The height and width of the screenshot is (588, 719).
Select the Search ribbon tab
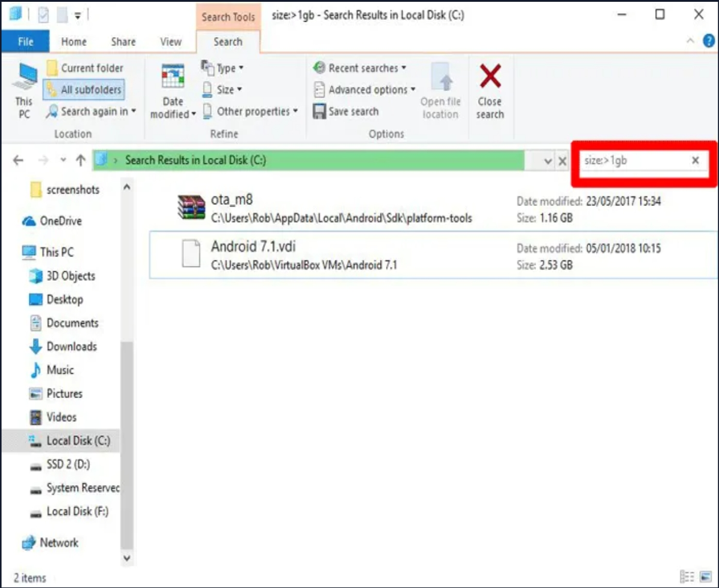(228, 42)
